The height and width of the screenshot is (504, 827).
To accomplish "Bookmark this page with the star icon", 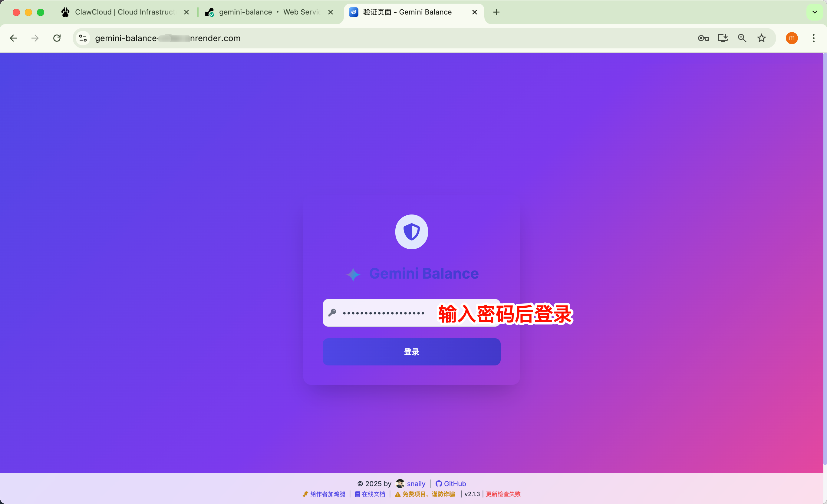I will coord(761,38).
